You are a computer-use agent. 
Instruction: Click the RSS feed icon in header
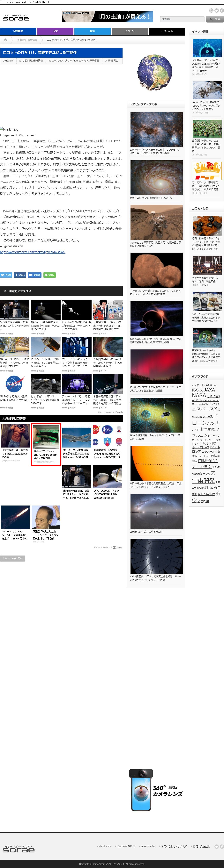[211, 11]
